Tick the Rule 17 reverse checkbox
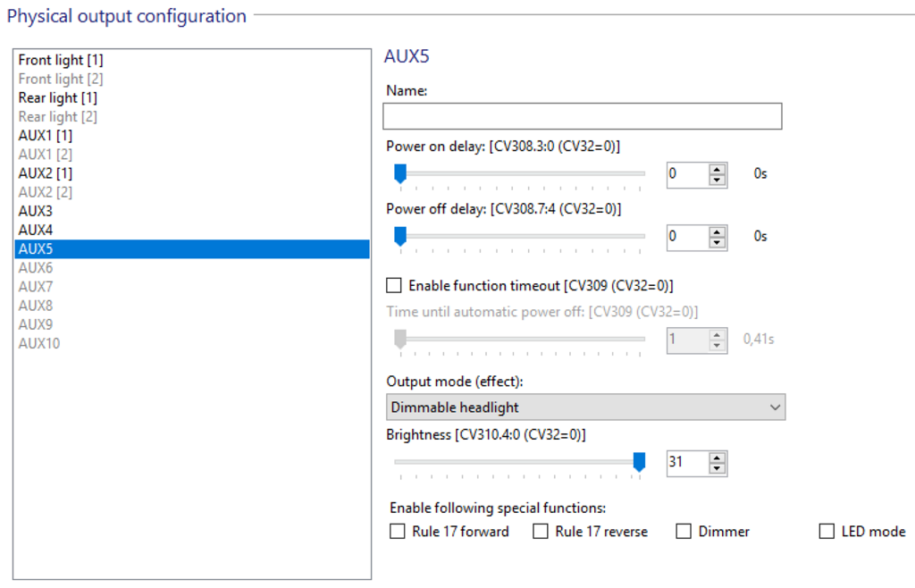 [541, 532]
